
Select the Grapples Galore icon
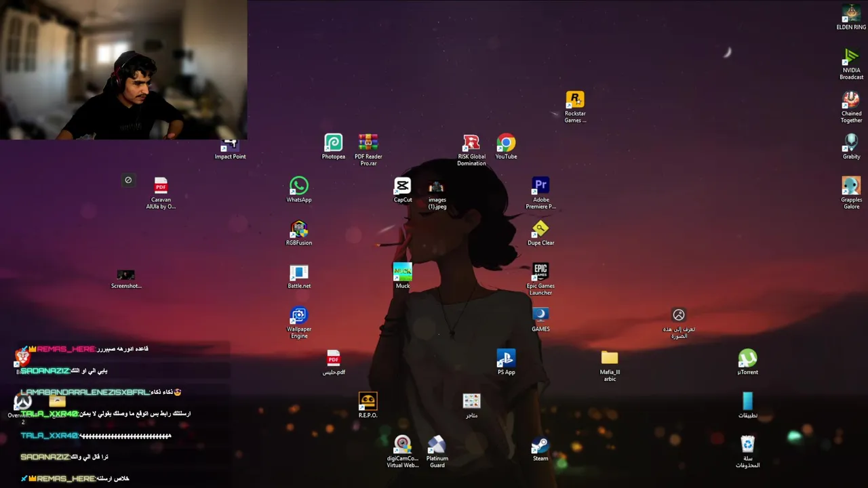click(851, 193)
